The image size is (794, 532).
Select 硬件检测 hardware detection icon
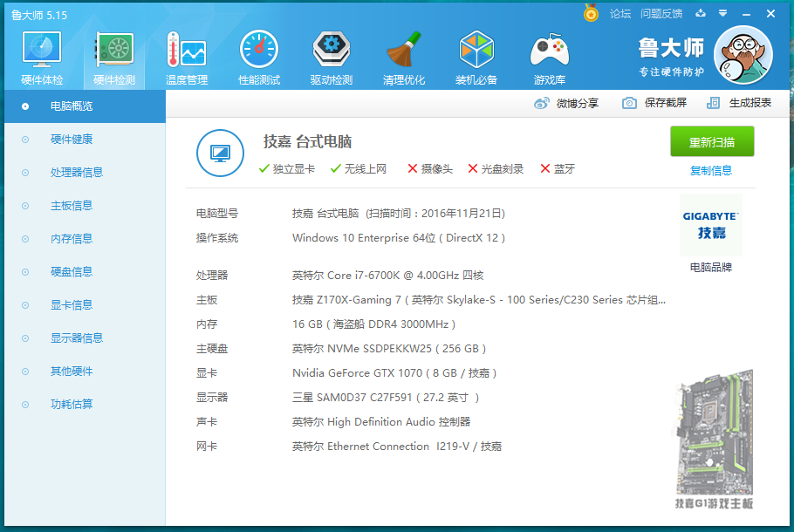pos(114,49)
